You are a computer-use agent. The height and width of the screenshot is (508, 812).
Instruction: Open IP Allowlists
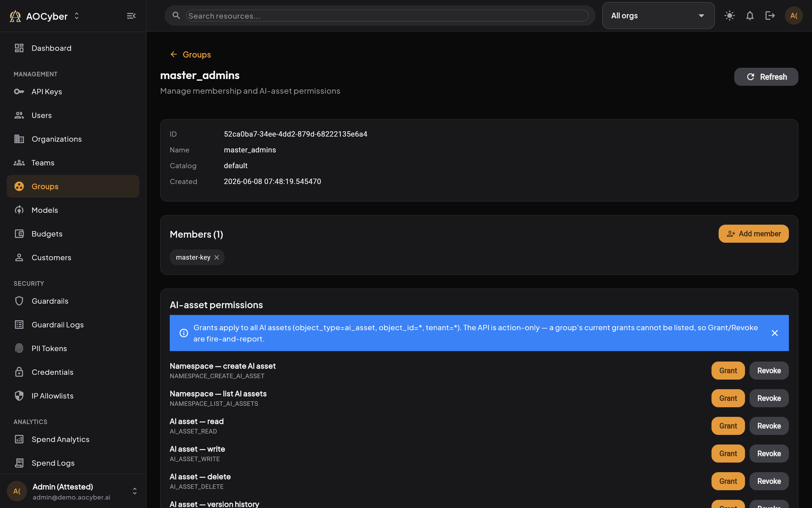point(73,396)
